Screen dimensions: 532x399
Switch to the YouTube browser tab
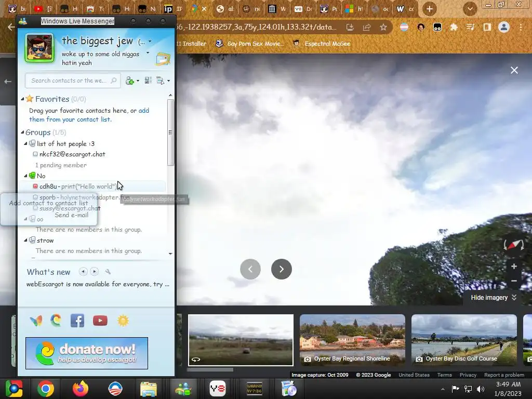tap(43, 9)
